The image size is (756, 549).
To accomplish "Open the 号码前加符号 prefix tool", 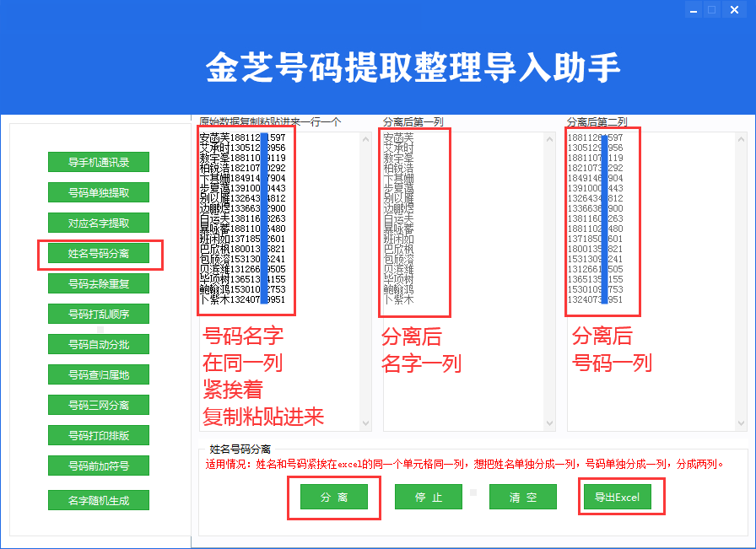I will [98, 466].
